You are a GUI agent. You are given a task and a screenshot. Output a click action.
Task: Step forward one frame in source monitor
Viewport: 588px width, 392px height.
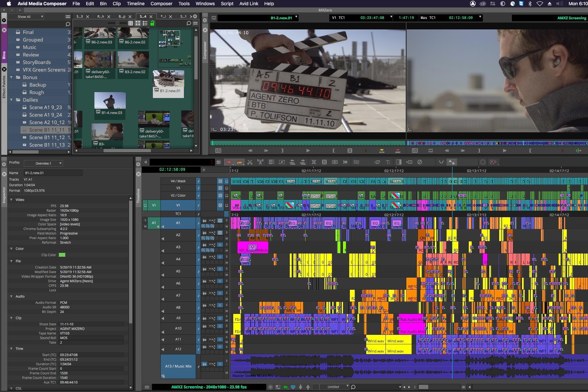pyautogui.click(x=266, y=151)
